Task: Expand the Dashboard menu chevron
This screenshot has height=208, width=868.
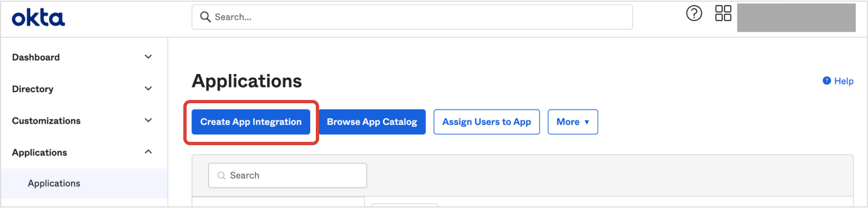Action: [x=148, y=57]
